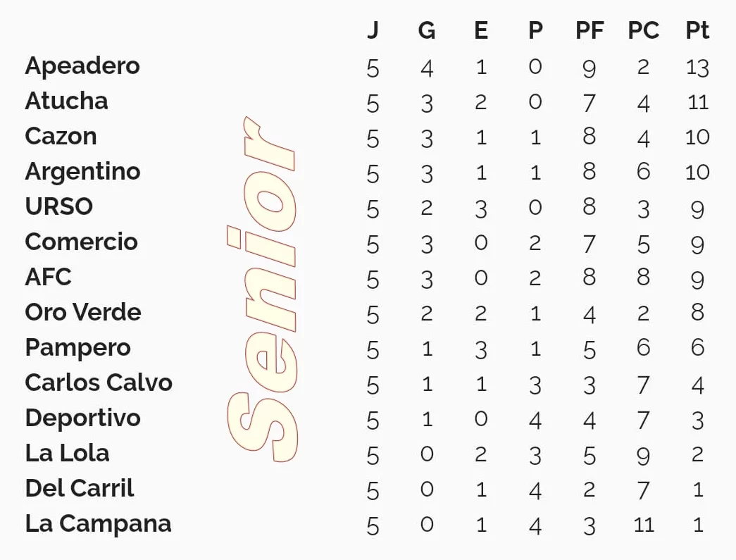Select La Lola in the table
The height and width of the screenshot is (560, 736).
[67, 454]
